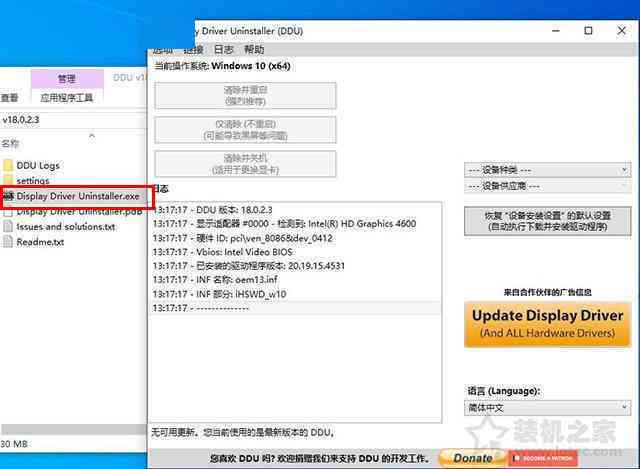640x469 pixels.
Task: Expand the 设备种类 dropdown
Action: coord(547,170)
